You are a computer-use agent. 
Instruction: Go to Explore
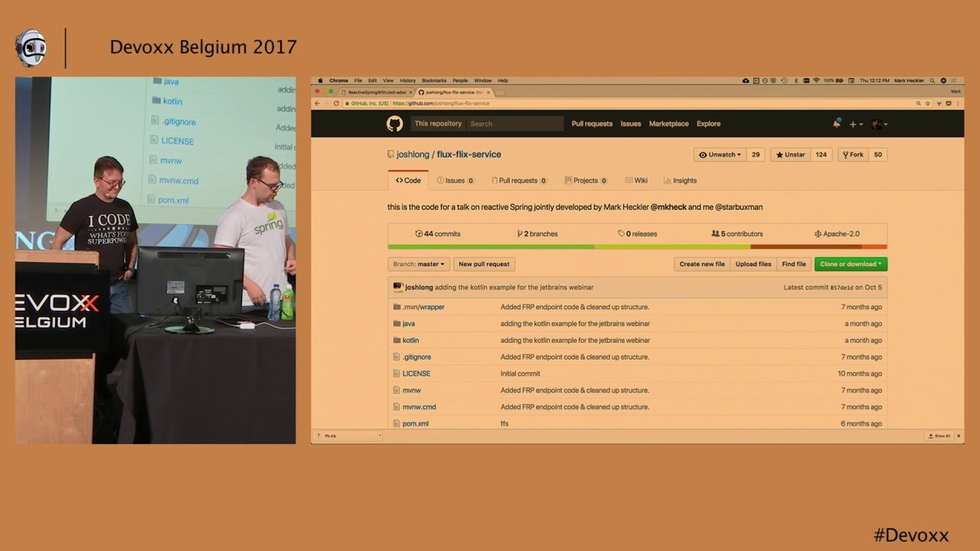tap(708, 124)
